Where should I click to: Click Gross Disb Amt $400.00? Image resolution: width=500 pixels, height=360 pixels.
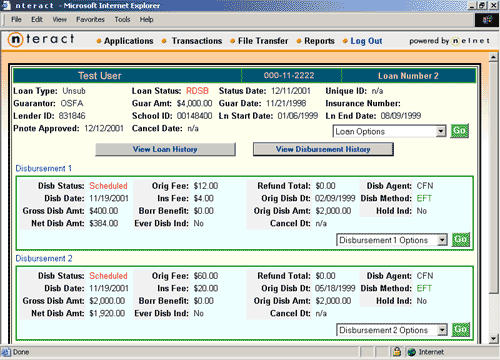point(104,211)
